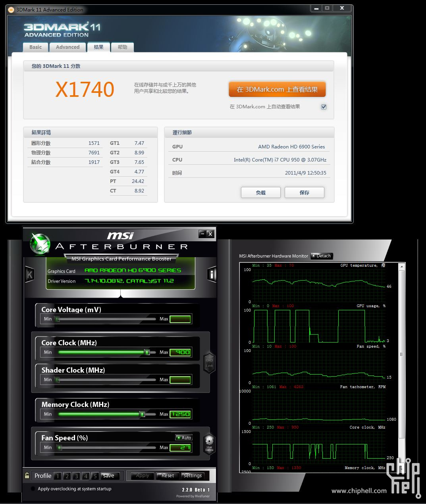This screenshot has height=504, width=426.
Task: Click the Fan Speed slider handle
Action: tap(60, 447)
